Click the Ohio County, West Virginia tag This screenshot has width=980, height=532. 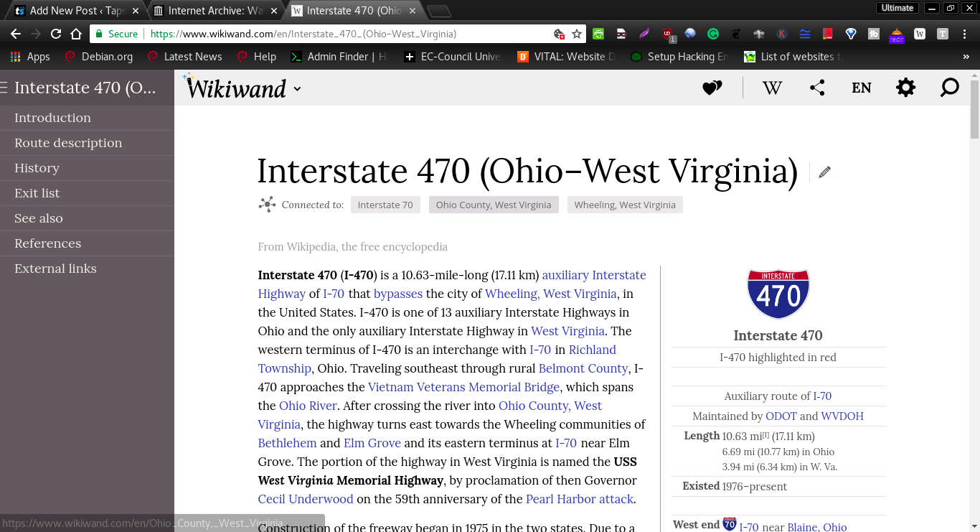pos(494,205)
